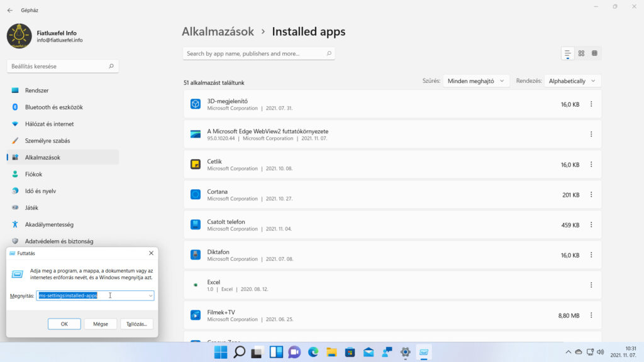Open taskbar Settings gear
This screenshot has height=362, width=644.
tap(406, 352)
